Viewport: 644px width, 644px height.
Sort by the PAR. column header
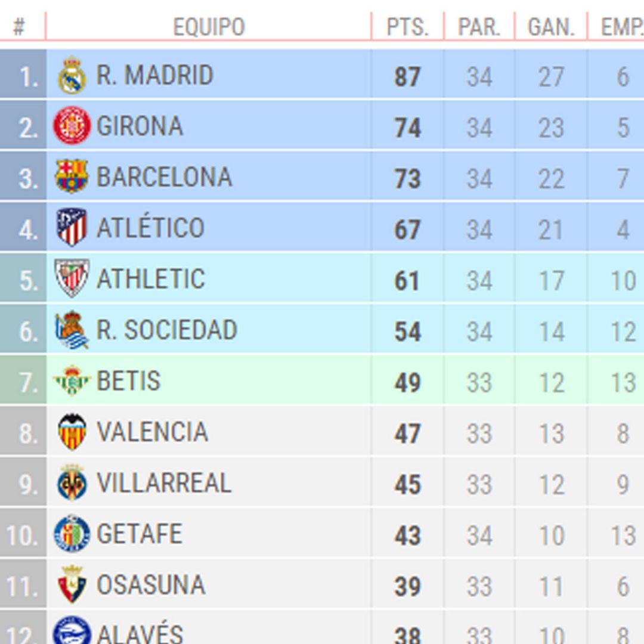click(x=479, y=27)
